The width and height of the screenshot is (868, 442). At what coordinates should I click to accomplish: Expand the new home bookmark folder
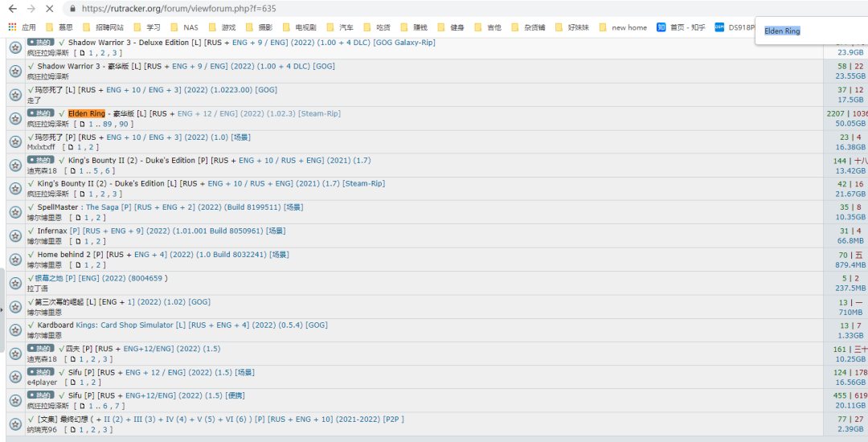(x=622, y=27)
